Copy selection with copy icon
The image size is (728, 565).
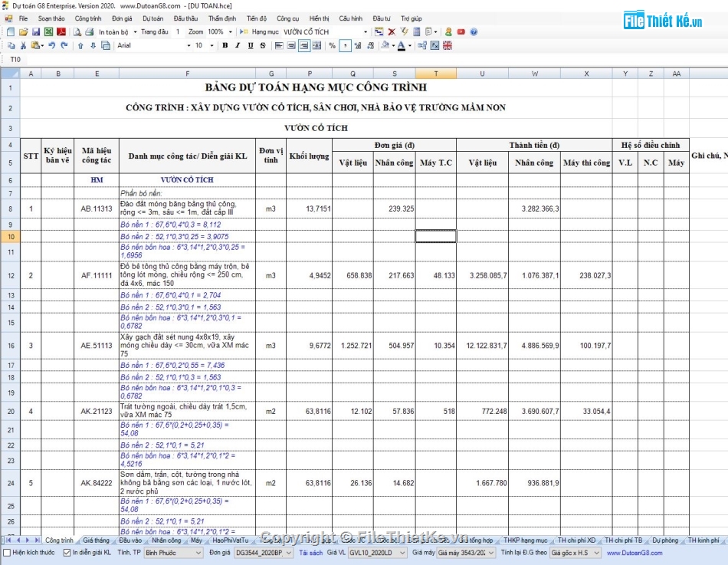pos(11,45)
